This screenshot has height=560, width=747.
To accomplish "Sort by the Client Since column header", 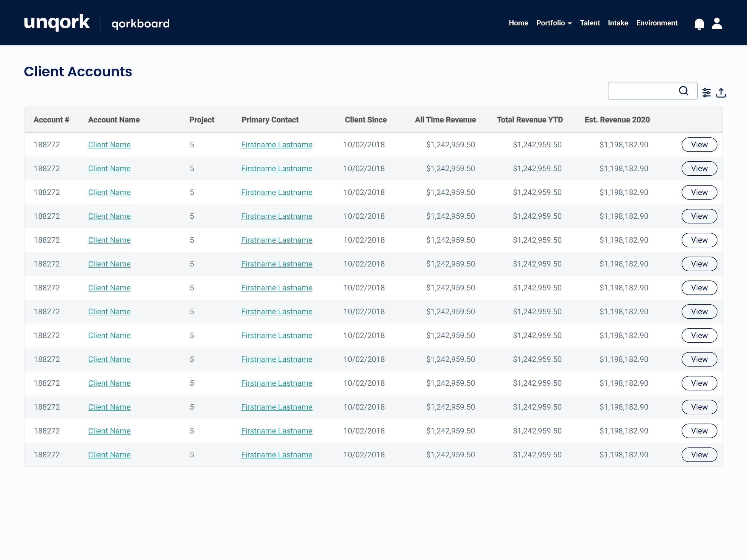I will 365,120.
